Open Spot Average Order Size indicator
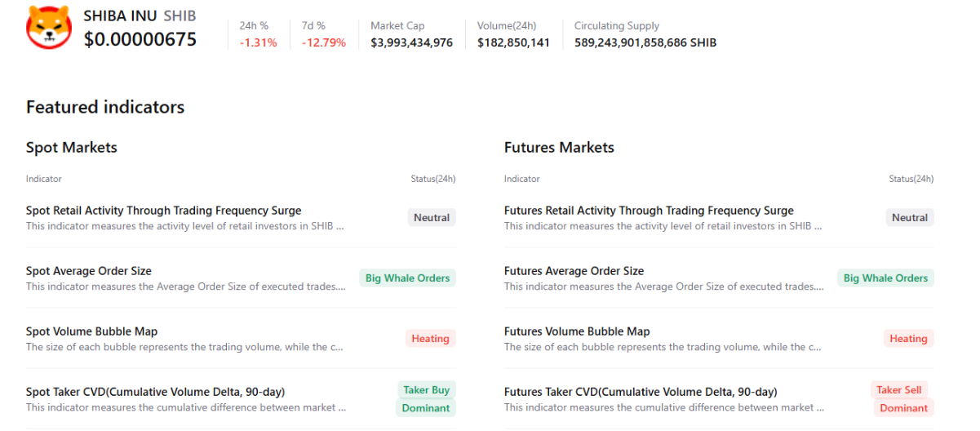Viewport: 980px width, 431px height. click(x=89, y=271)
